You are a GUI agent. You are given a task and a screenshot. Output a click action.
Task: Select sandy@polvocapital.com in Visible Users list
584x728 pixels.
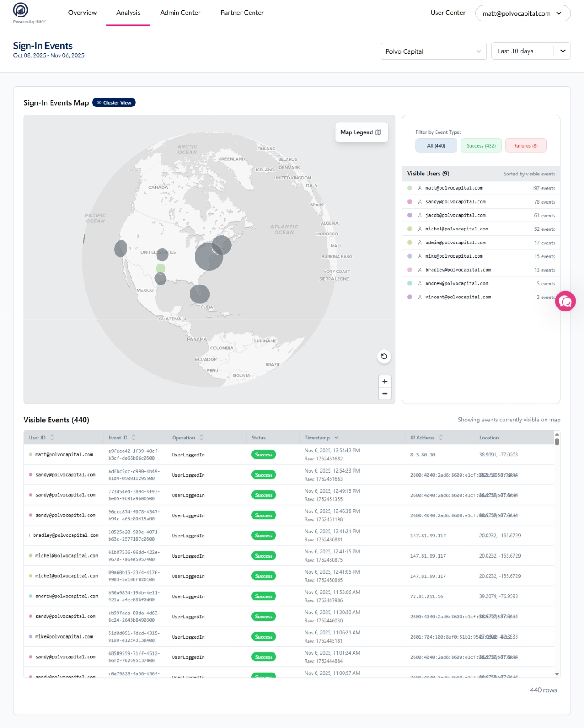455,202
